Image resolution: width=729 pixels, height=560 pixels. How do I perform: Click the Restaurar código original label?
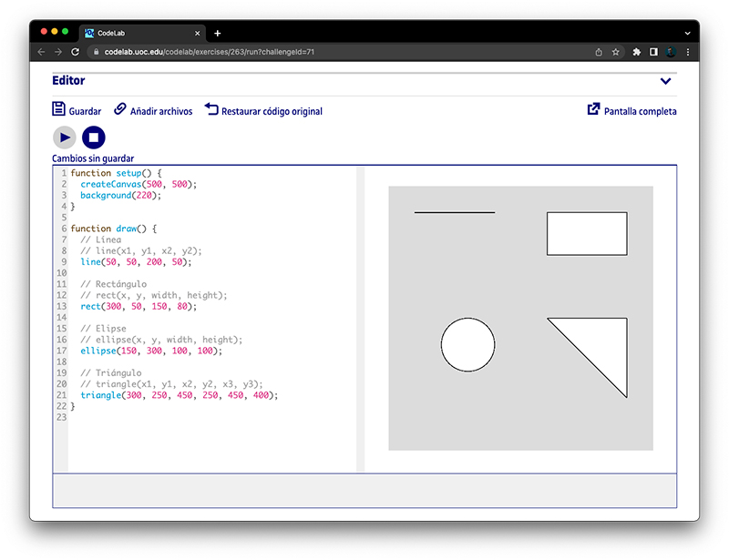(x=272, y=111)
